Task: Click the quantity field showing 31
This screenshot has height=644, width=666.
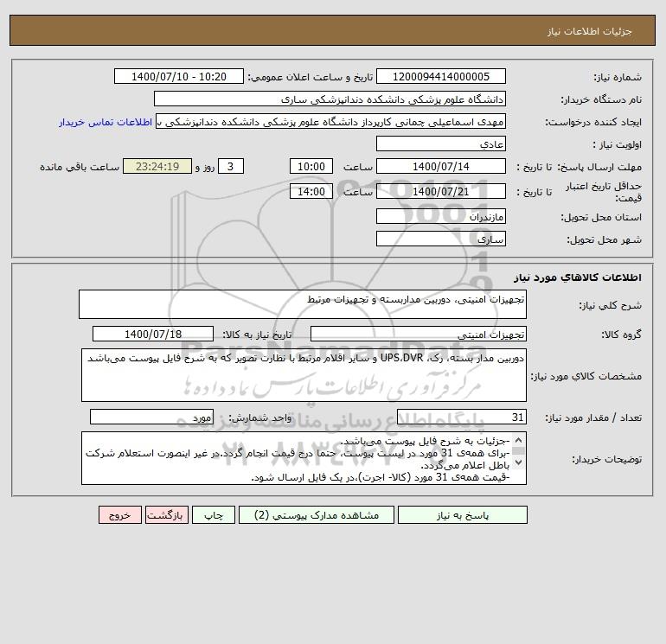Action: pos(462,417)
